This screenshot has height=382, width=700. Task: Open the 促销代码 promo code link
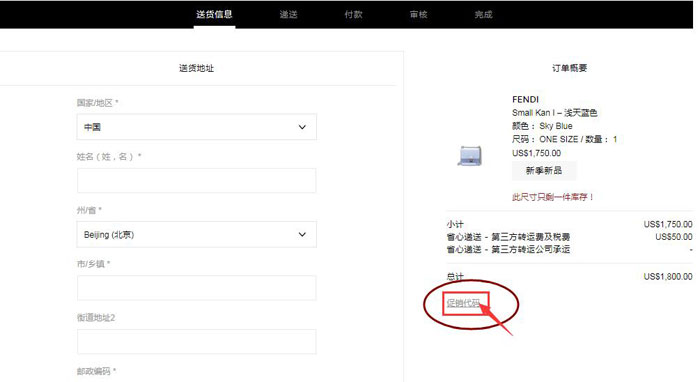click(x=463, y=303)
